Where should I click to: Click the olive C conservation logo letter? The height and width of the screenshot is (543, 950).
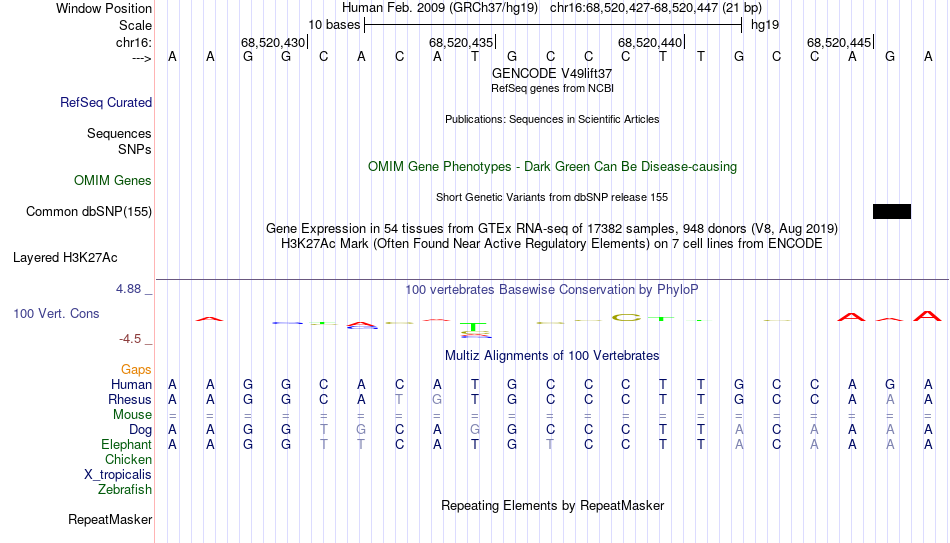coord(626,317)
